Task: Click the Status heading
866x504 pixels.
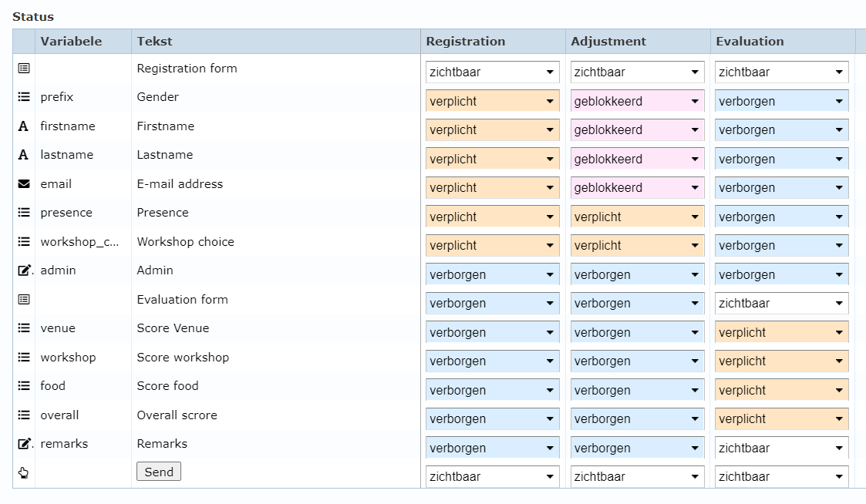Action: [33, 16]
